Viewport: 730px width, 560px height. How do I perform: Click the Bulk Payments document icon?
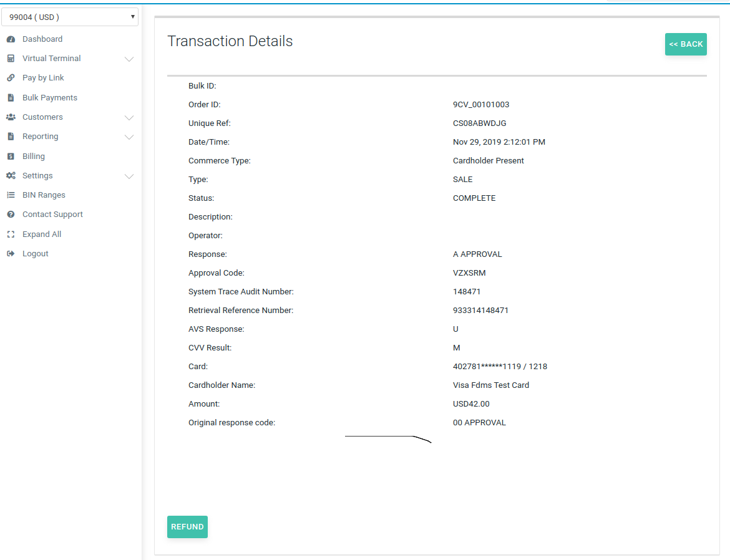point(11,98)
